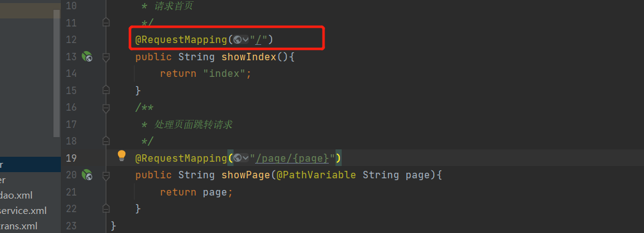Collapse the showPage method fold marker

(x=106, y=175)
